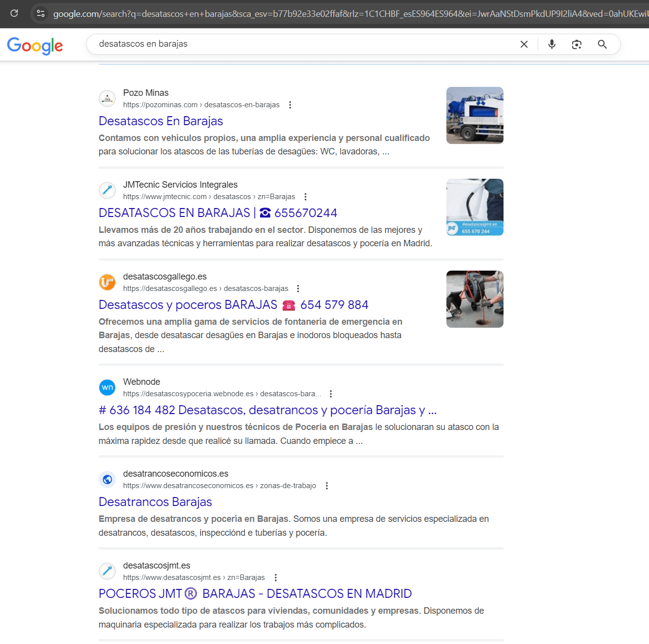Viewport: 649px width, 644px height.
Task: Click 'Pozo Minas' site name
Action: point(146,93)
